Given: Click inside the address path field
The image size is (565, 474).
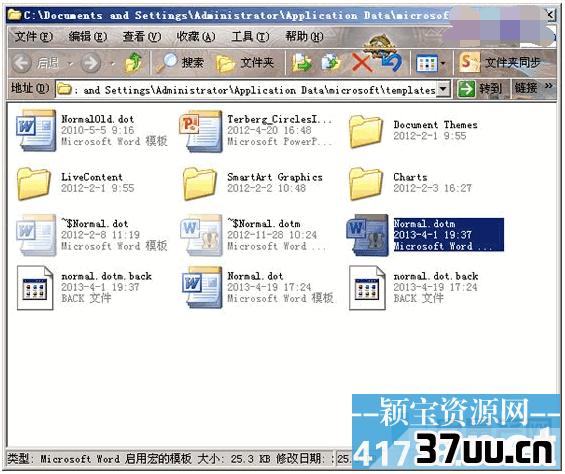Looking at the screenshot, I should pyautogui.click(x=253, y=89).
